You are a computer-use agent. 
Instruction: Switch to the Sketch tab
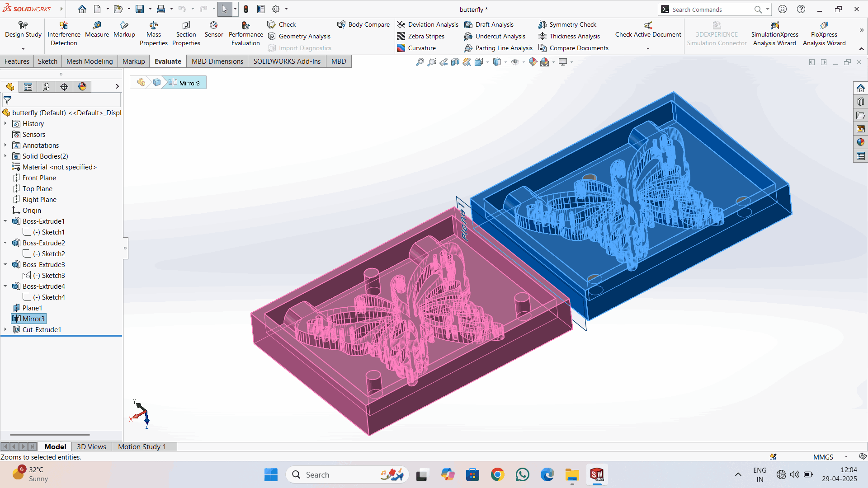tap(47, 61)
